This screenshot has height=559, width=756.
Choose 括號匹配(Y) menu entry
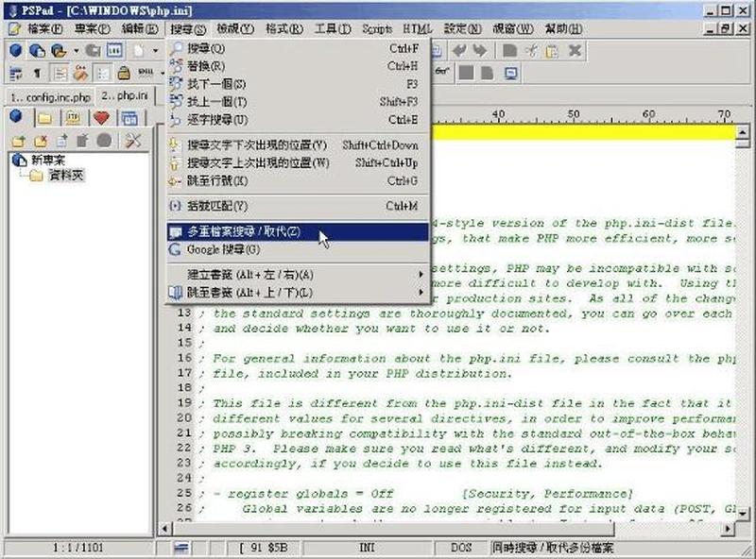[298, 206]
